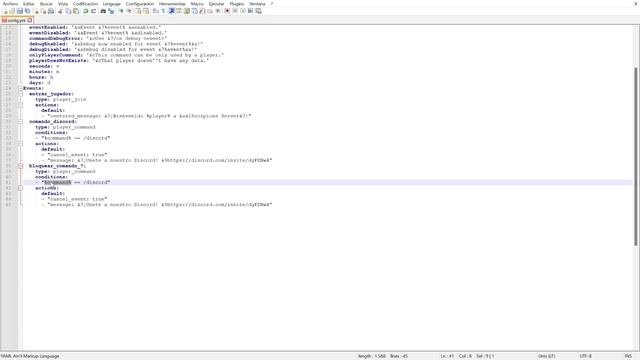Image resolution: width=640 pixels, height=360 pixels.
Task: Click the Print toolbar icon
Action: click(51, 11)
